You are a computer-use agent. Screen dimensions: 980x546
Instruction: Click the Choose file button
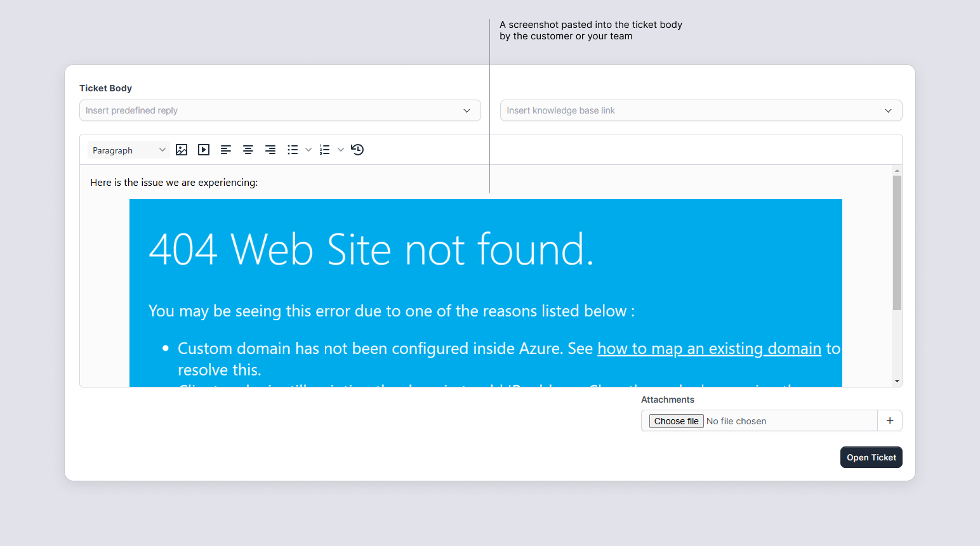click(x=676, y=421)
